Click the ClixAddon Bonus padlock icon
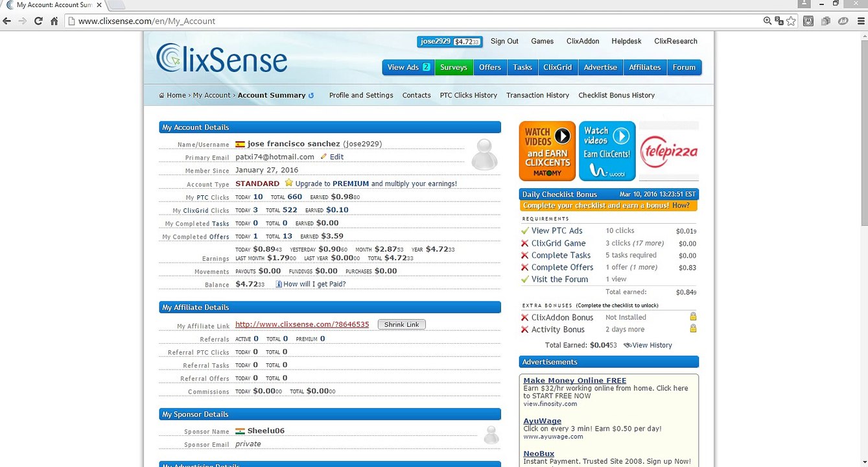This screenshot has height=467, width=868. pyautogui.click(x=693, y=317)
